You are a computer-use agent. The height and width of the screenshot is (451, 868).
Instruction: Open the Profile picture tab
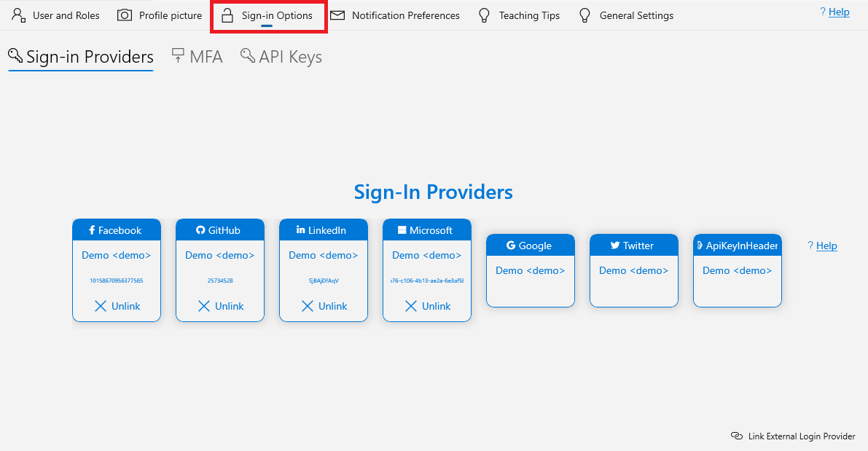[x=160, y=15]
